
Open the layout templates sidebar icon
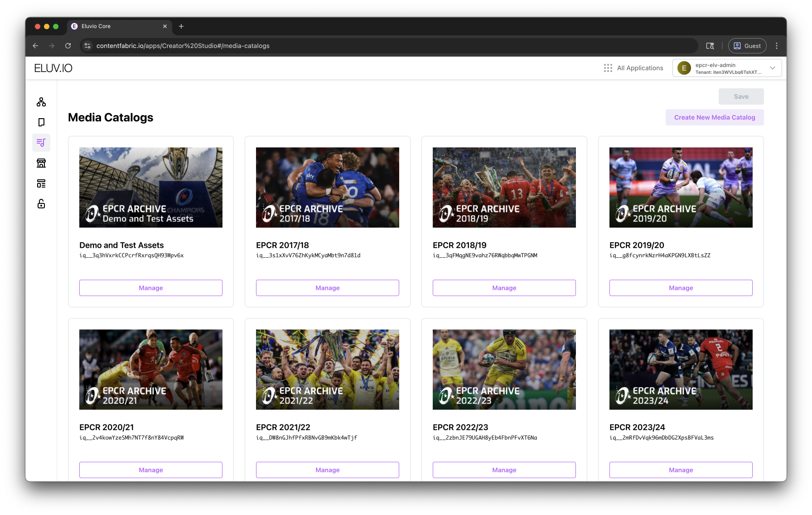(x=41, y=183)
